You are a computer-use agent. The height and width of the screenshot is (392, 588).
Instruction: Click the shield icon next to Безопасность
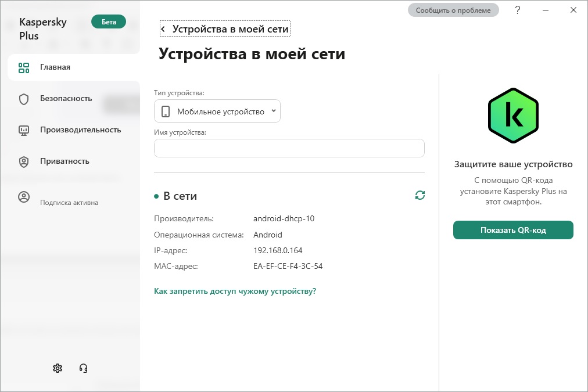[24, 99]
